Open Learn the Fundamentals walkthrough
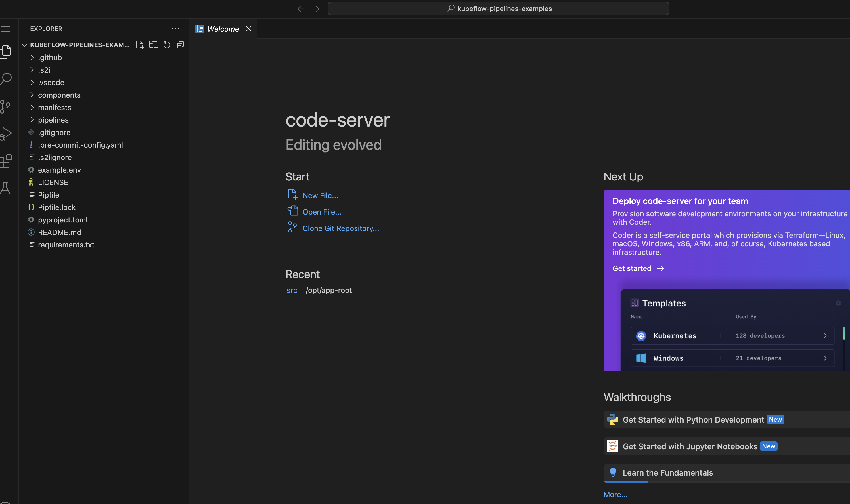This screenshot has width=850, height=504. coord(727,473)
